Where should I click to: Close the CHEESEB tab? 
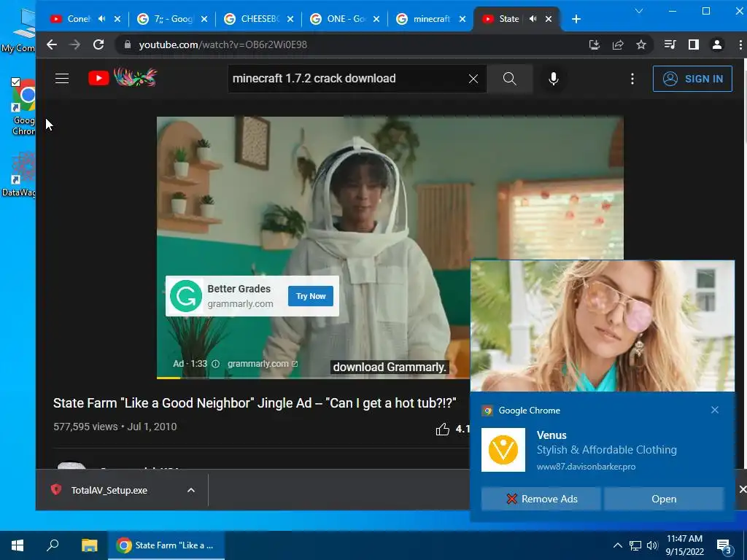pyautogui.click(x=290, y=19)
